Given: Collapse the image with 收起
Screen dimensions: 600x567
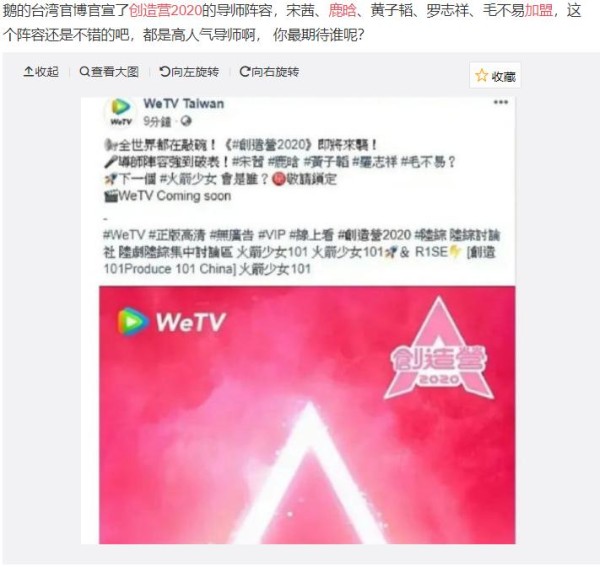Looking at the screenshot, I should tap(41, 72).
